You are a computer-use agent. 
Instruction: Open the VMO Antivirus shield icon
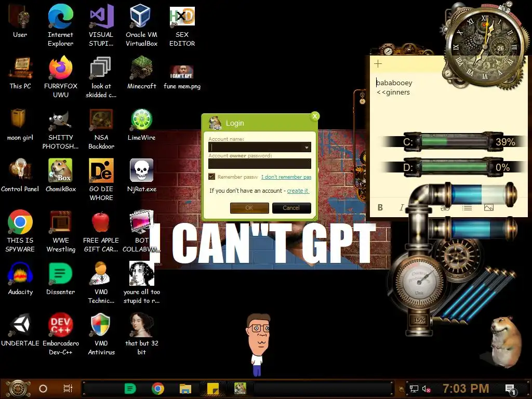(x=101, y=334)
